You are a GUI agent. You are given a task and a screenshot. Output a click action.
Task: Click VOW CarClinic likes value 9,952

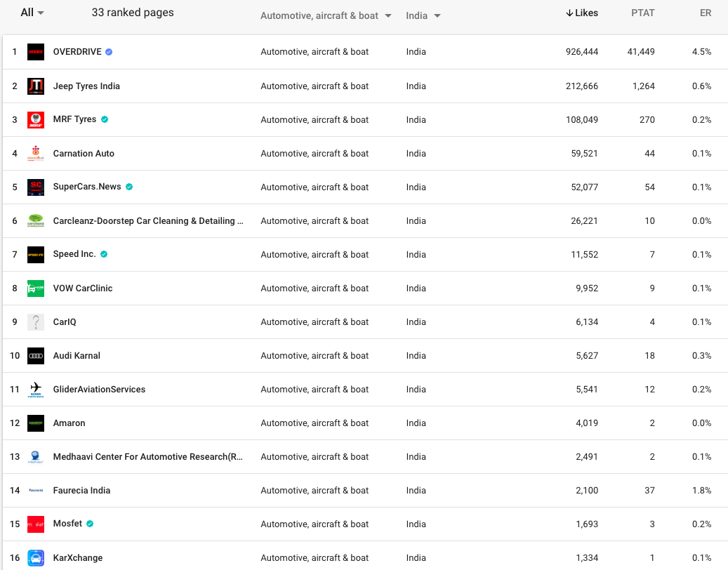(587, 289)
